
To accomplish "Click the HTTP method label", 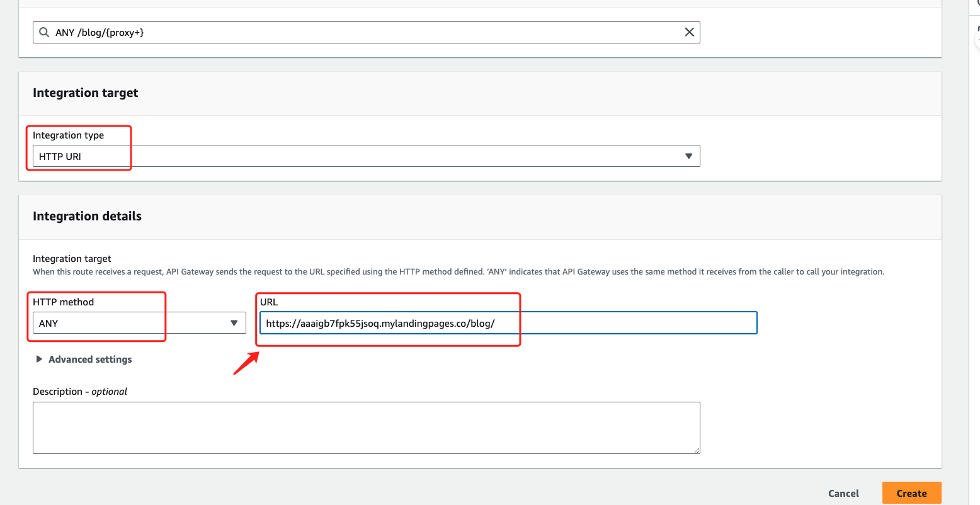I will coord(63,302).
